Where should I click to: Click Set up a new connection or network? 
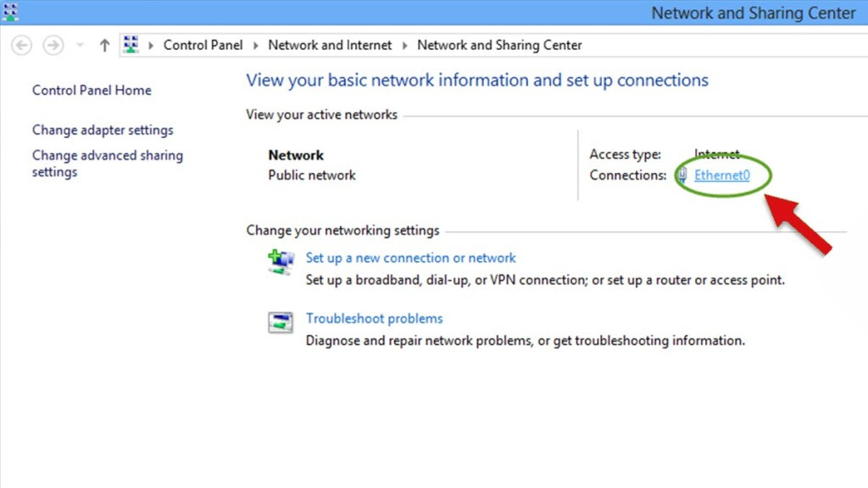click(410, 258)
